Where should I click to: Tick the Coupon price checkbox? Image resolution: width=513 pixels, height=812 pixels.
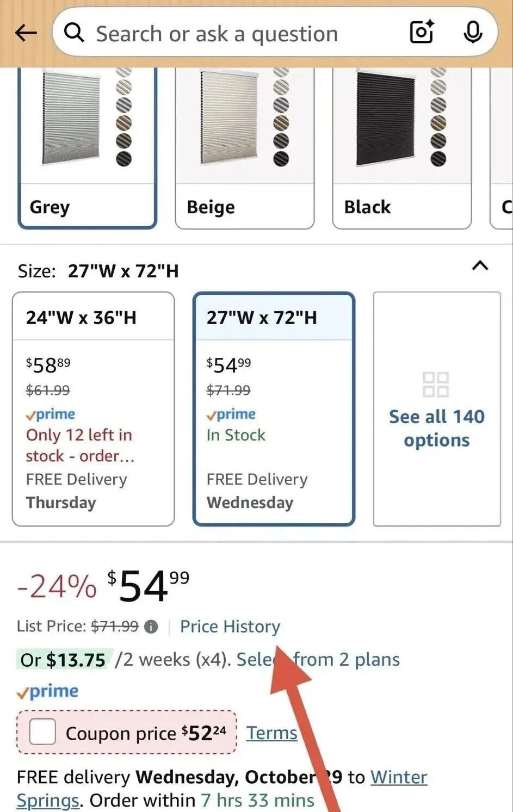(42, 732)
